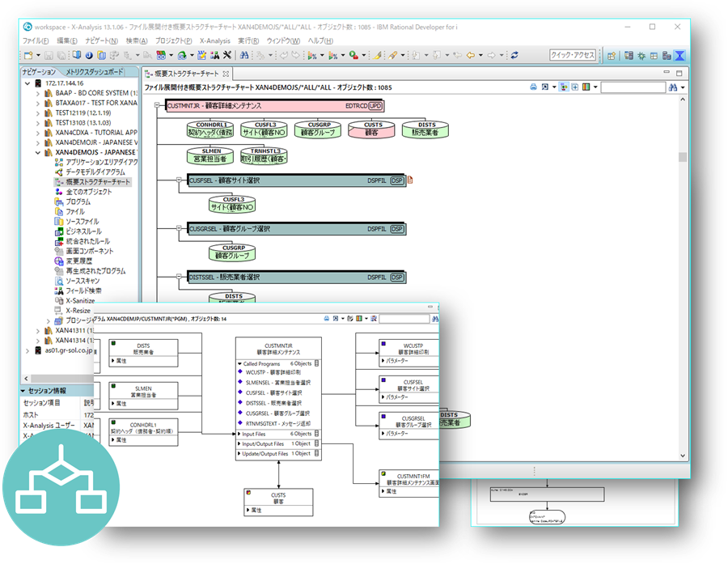Click the DB toolbar icon
Image resolution: width=728 pixels, height=564 pixels.
click(161, 55)
